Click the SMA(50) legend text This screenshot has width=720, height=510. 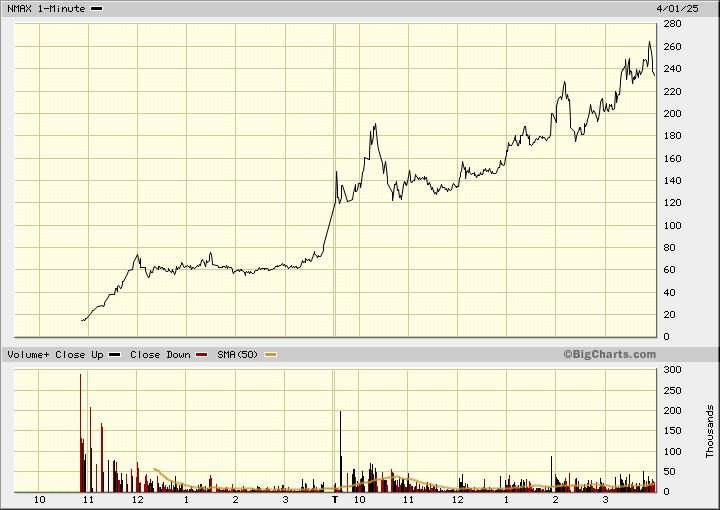click(x=238, y=355)
